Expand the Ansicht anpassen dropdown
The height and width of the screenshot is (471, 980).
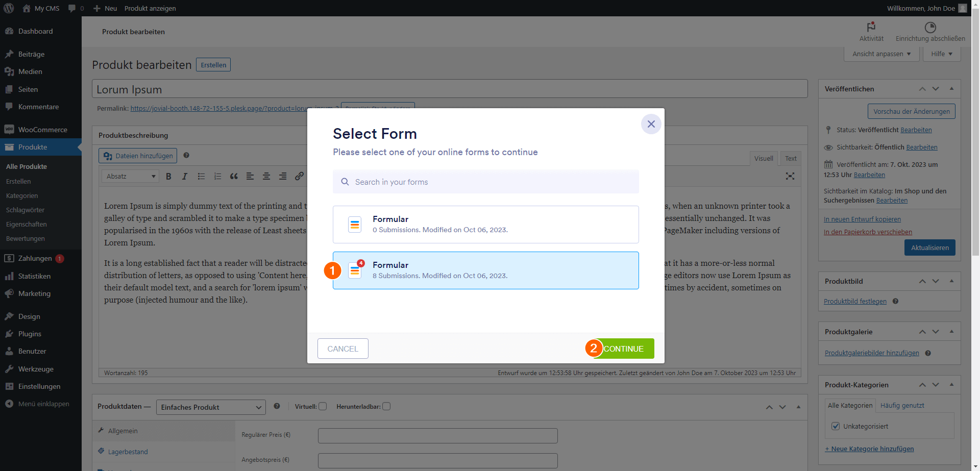[881, 54]
